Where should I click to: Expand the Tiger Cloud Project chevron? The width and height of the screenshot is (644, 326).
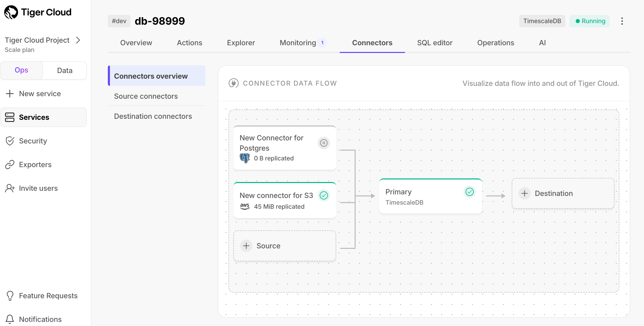pos(78,40)
